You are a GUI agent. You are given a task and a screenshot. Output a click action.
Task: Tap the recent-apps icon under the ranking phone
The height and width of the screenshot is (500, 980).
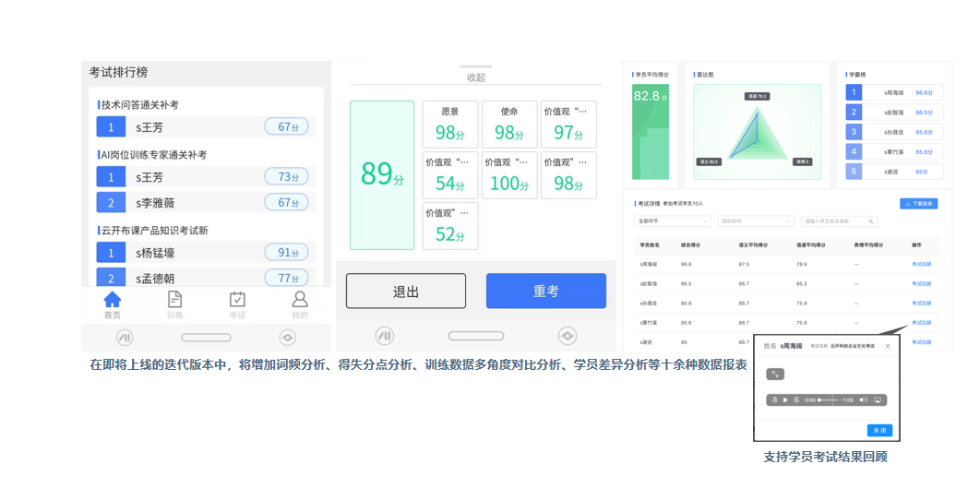(125, 338)
